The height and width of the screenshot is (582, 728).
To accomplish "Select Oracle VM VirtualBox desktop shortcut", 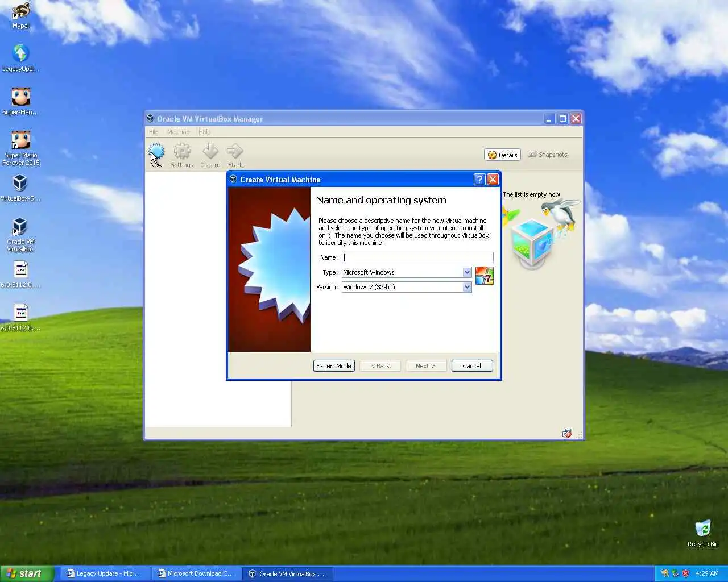I will tap(21, 235).
